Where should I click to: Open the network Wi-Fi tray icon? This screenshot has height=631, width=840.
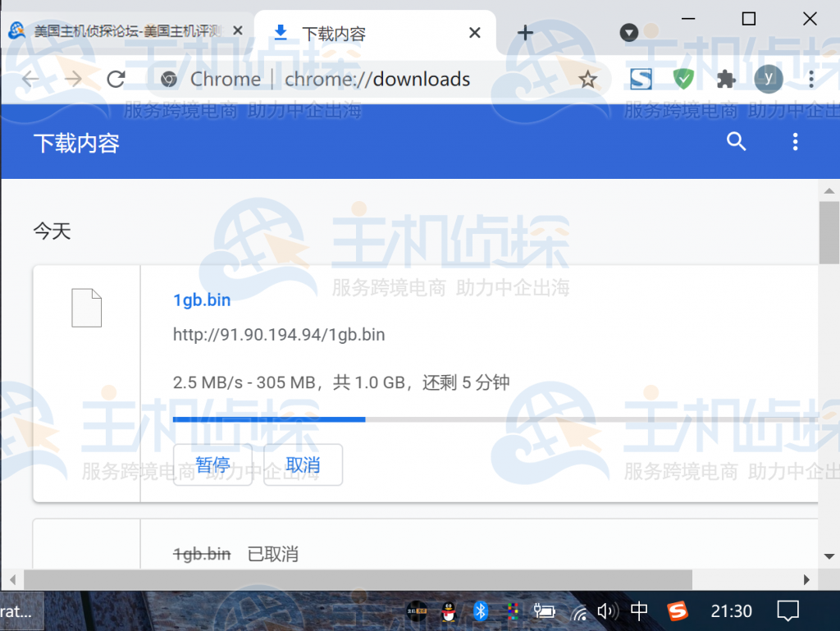[x=578, y=611]
